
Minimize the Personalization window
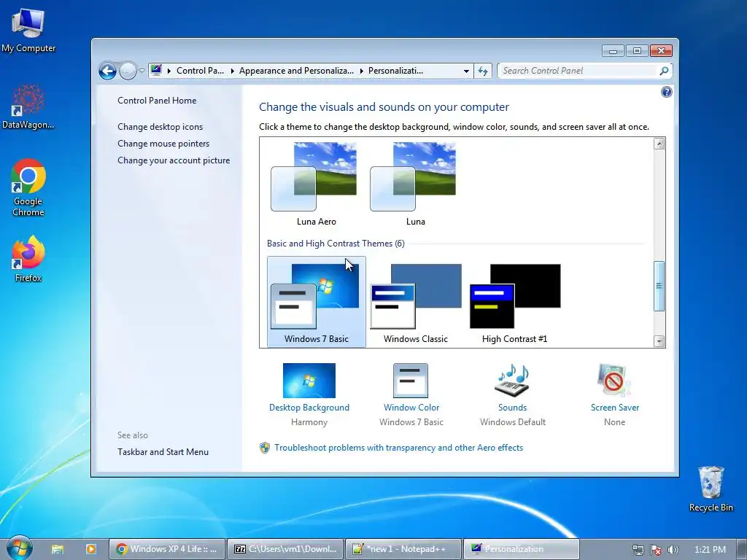(613, 50)
